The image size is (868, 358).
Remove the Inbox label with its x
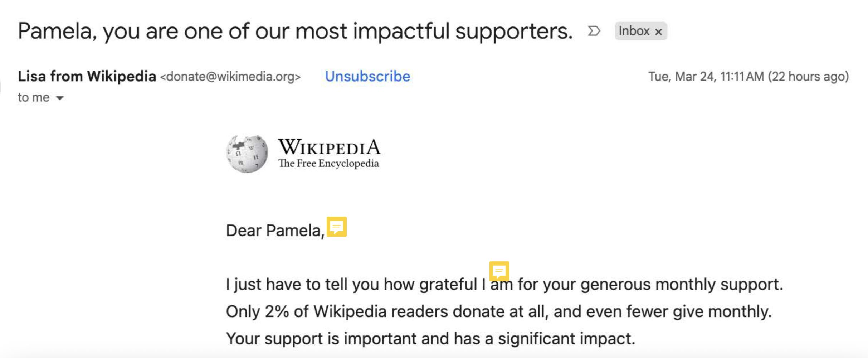(658, 32)
